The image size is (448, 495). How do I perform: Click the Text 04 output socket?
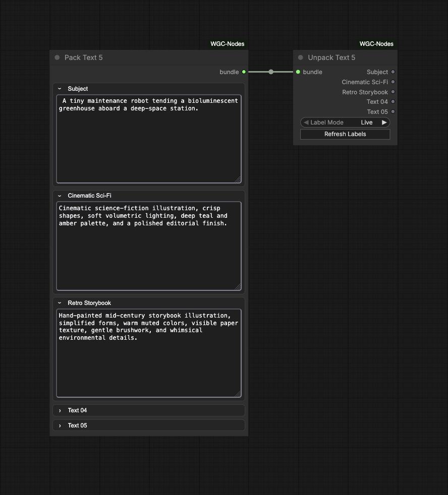pos(393,102)
